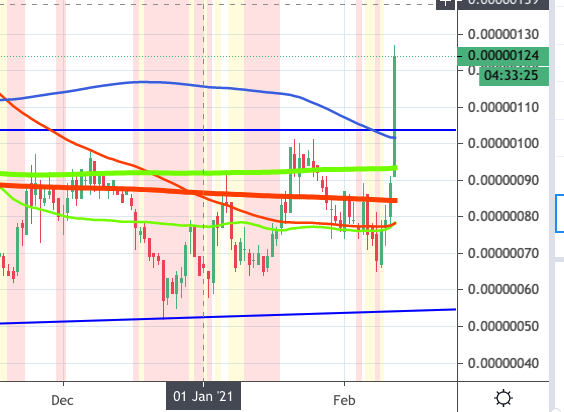Click price scale value 0.00000050
Viewport: 564px width, 412px height.
coord(503,326)
